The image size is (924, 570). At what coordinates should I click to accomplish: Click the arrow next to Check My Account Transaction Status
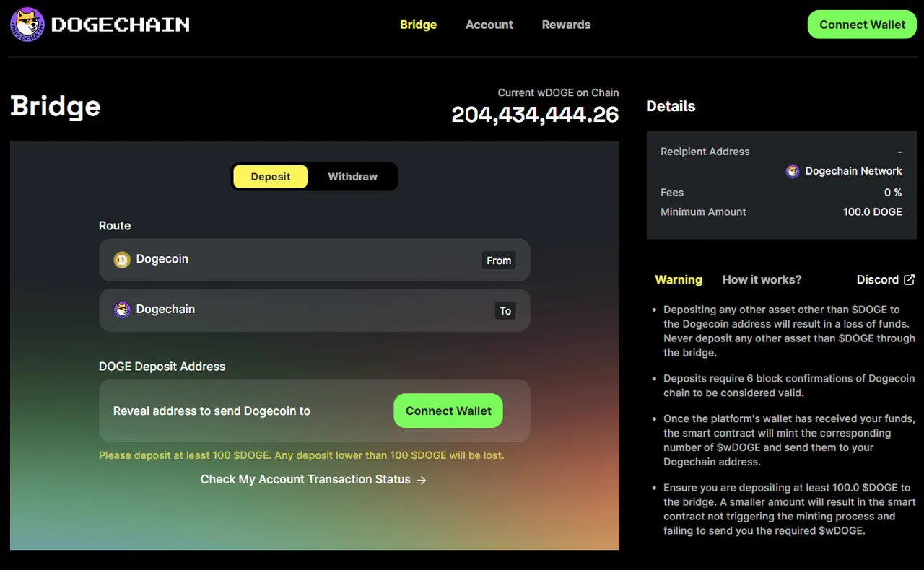422,480
